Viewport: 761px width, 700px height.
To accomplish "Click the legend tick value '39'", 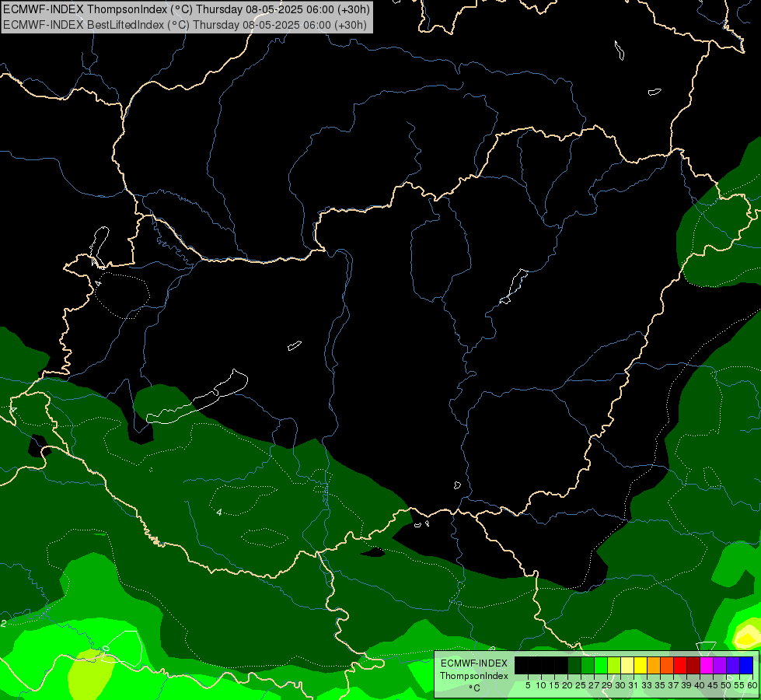I will [686, 685].
